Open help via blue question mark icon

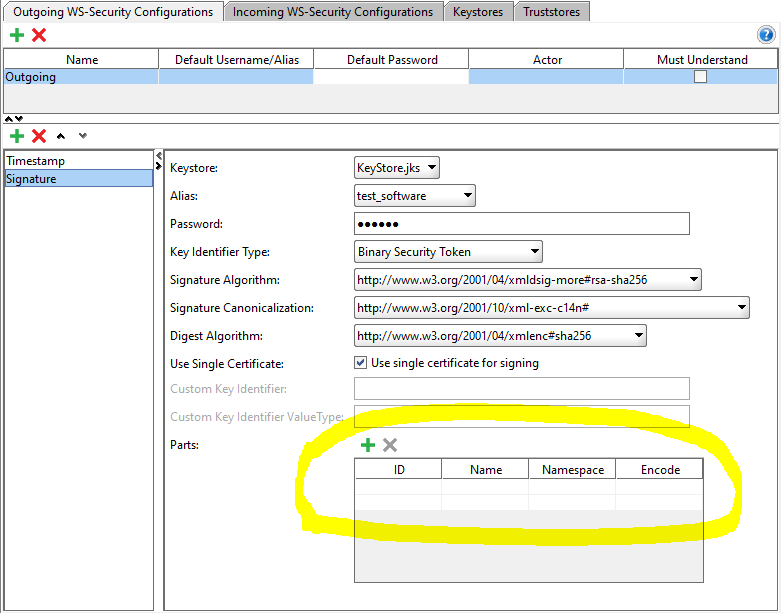coord(767,35)
